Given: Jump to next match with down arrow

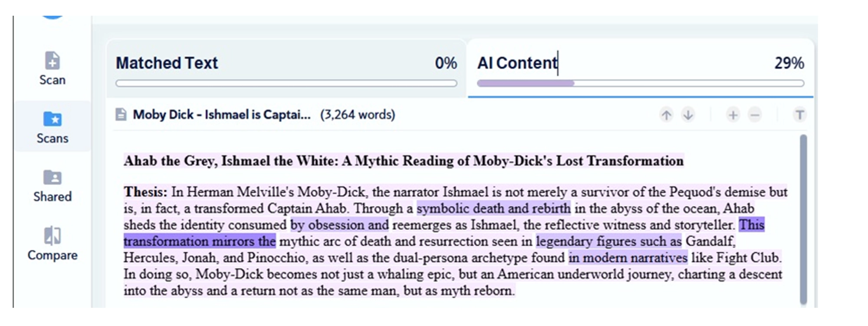Looking at the screenshot, I should (688, 115).
